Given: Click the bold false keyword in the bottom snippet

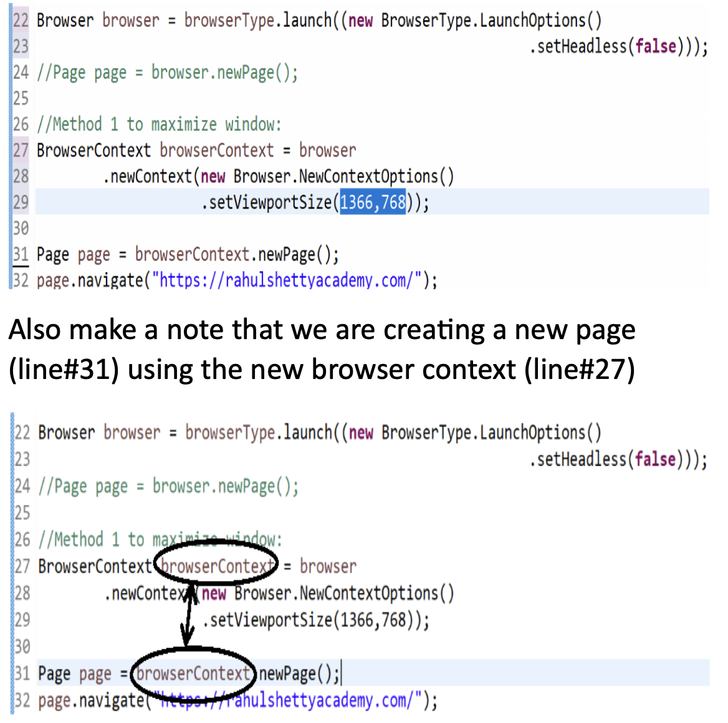Looking at the screenshot, I should 656,459.
